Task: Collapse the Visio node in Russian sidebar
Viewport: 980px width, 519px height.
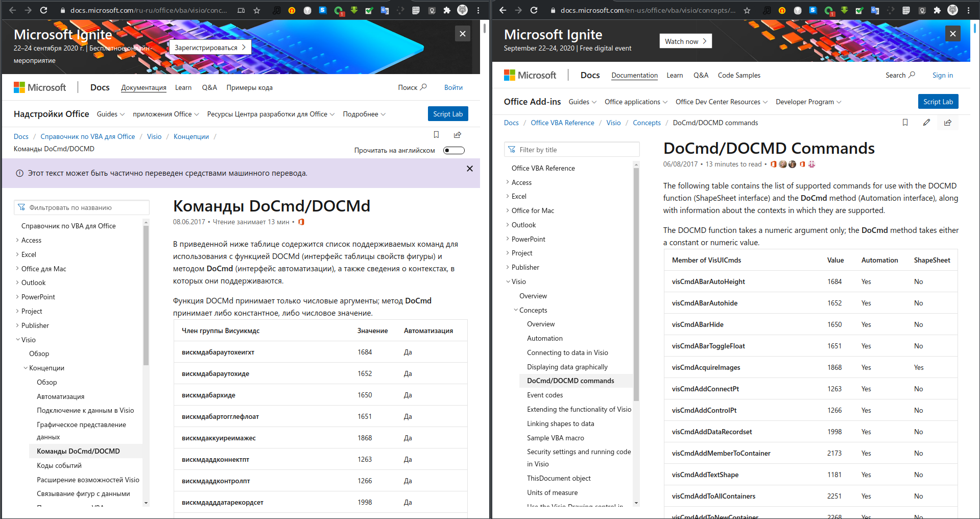Action: click(17, 340)
